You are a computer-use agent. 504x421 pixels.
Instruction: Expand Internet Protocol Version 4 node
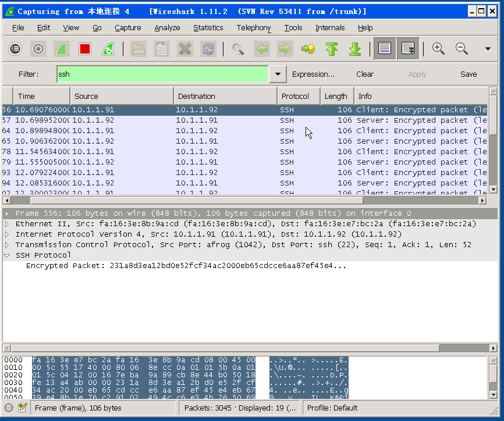click(7, 234)
